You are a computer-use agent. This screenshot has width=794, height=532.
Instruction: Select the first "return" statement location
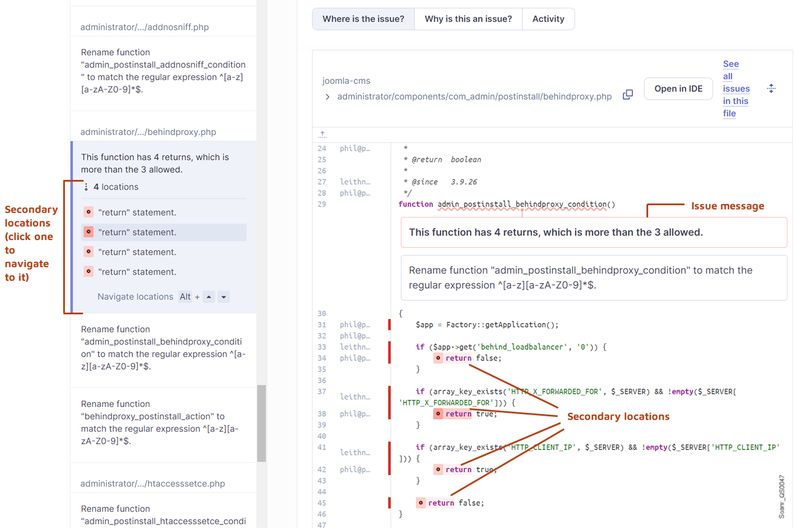(x=137, y=212)
